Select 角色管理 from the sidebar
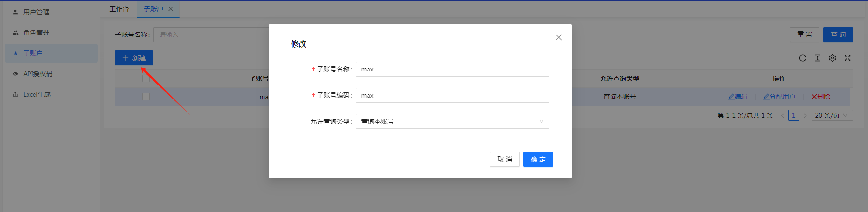Screen dimensions: 868x212 pyautogui.click(x=36, y=33)
